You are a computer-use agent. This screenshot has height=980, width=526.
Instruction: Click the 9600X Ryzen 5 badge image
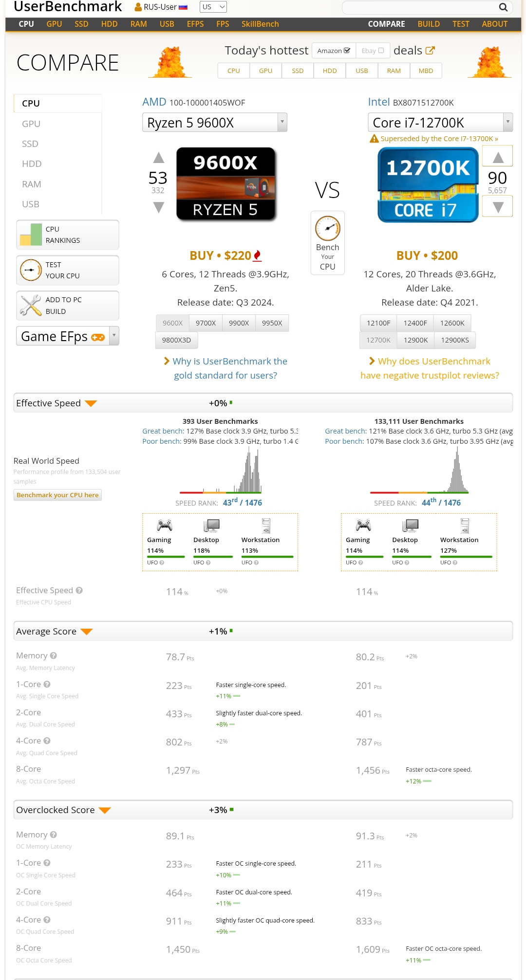225,184
